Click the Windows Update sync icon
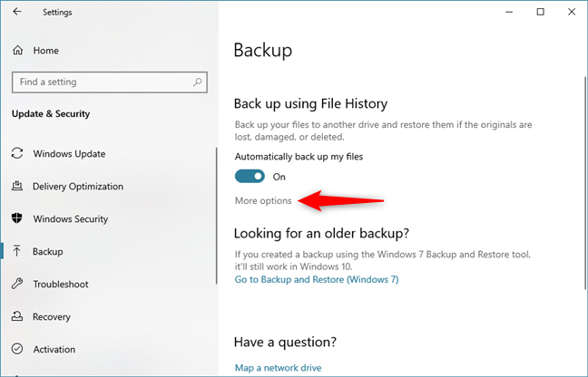 click(x=17, y=153)
